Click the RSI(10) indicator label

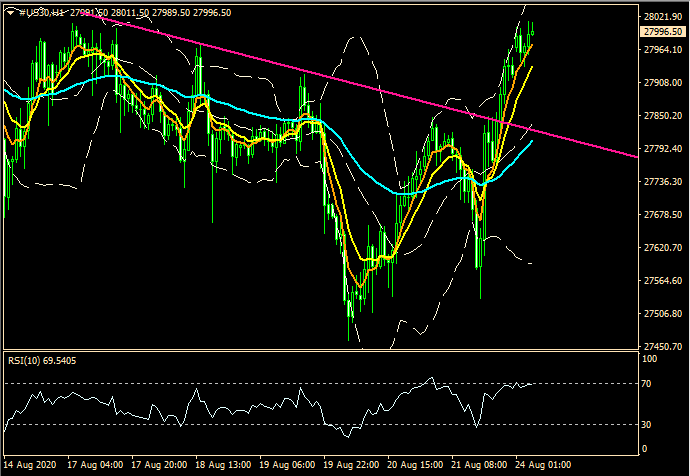(40, 360)
